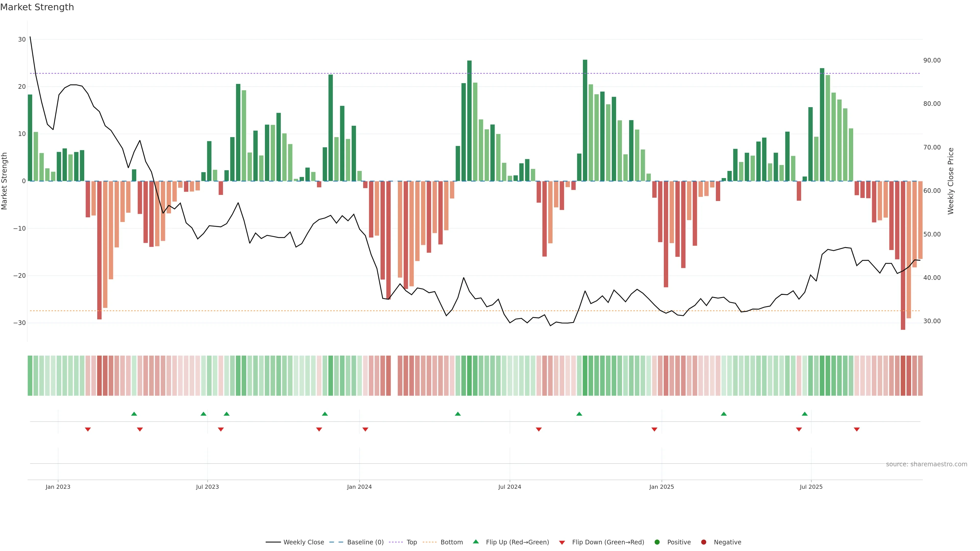The image size is (980, 551).
Task: Click the last red flip-down triangle after Jul 2025
Action: pyautogui.click(x=857, y=429)
